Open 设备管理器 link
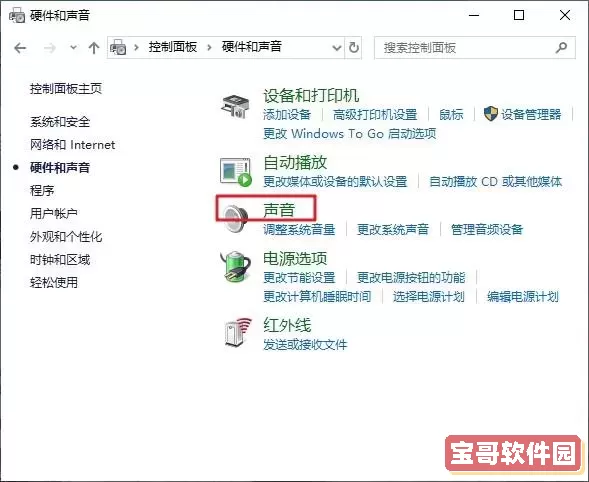Viewport: 589px width, 482px height. pyautogui.click(x=531, y=114)
